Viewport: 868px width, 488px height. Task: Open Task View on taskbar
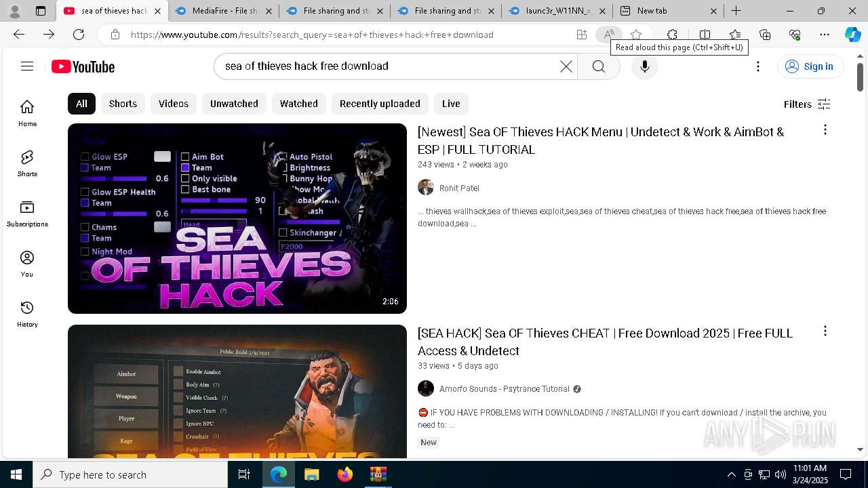(244, 474)
